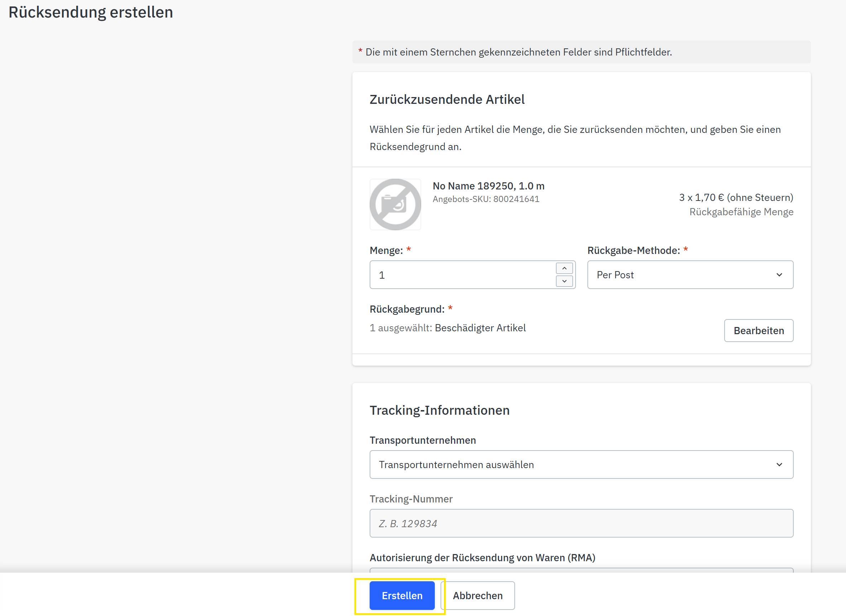The height and width of the screenshot is (616, 846).
Task: Click the chevron on the Transportunternehmen selector
Action: click(x=779, y=465)
